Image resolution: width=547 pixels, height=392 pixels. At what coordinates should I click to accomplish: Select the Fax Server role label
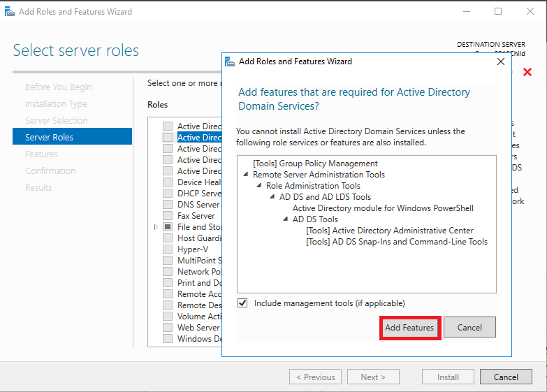click(196, 216)
